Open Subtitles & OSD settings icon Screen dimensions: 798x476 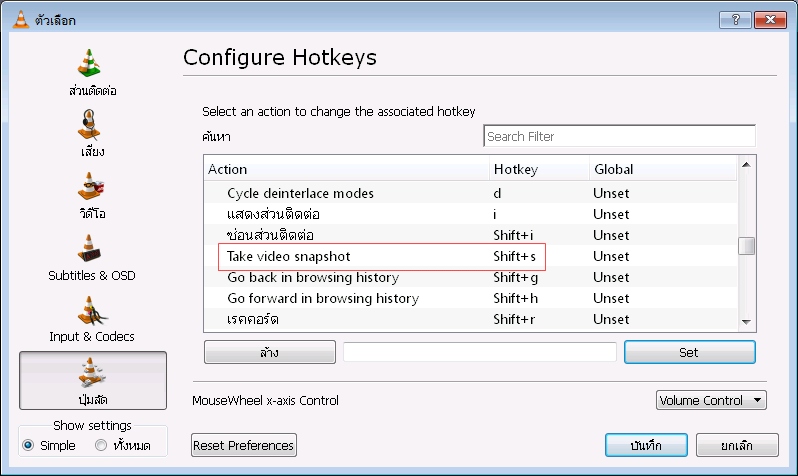[x=90, y=248]
